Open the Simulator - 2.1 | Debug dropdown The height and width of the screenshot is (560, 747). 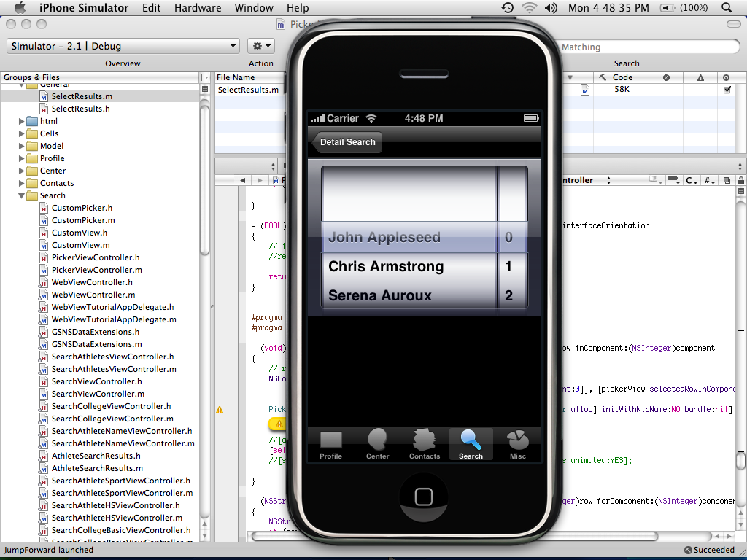pos(123,46)
